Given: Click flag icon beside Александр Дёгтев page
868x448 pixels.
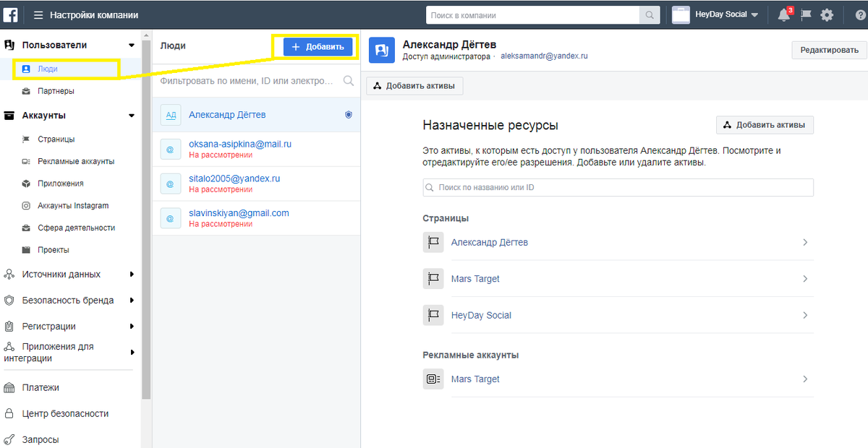Looking at the screenshot, I should pos(433,242).
